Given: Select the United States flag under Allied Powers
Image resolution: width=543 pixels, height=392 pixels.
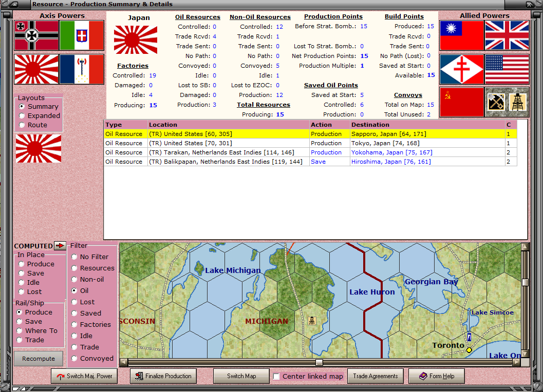Looking at the screenshot, I should click(x=507, y=69).
